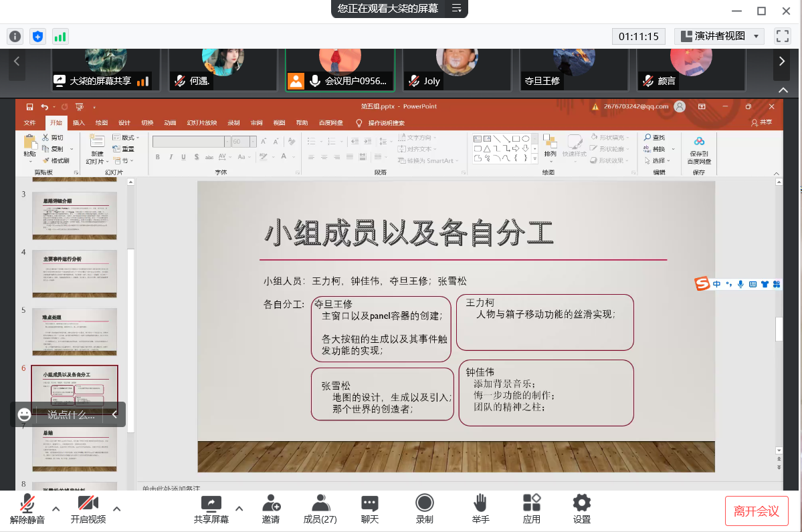Open the chat panel
802x532 pixels.
(369, 503)
